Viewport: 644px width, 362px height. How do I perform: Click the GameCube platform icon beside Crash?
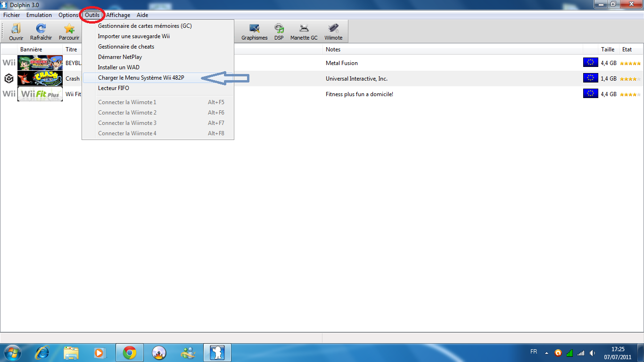click(9, 78)
